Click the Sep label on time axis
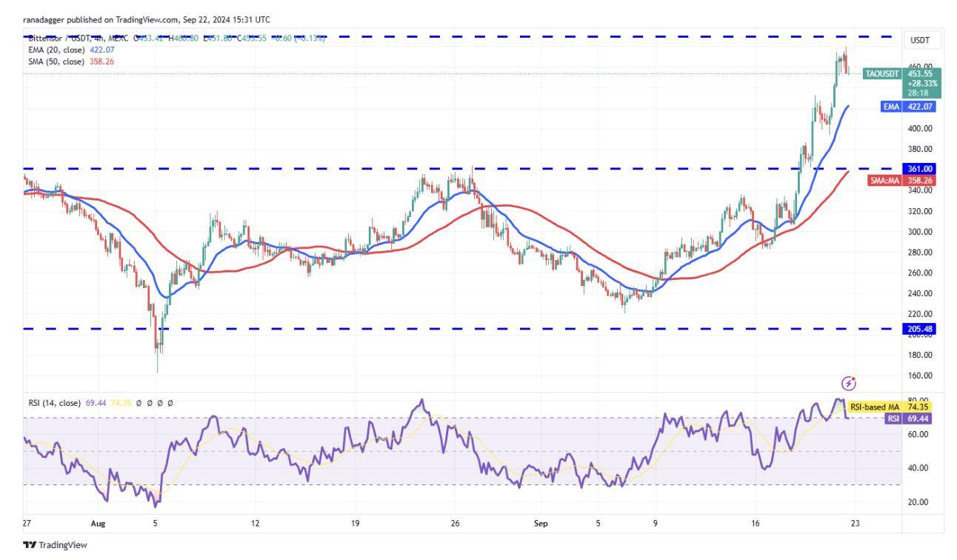957x560 pixels. tap(541, 523)
